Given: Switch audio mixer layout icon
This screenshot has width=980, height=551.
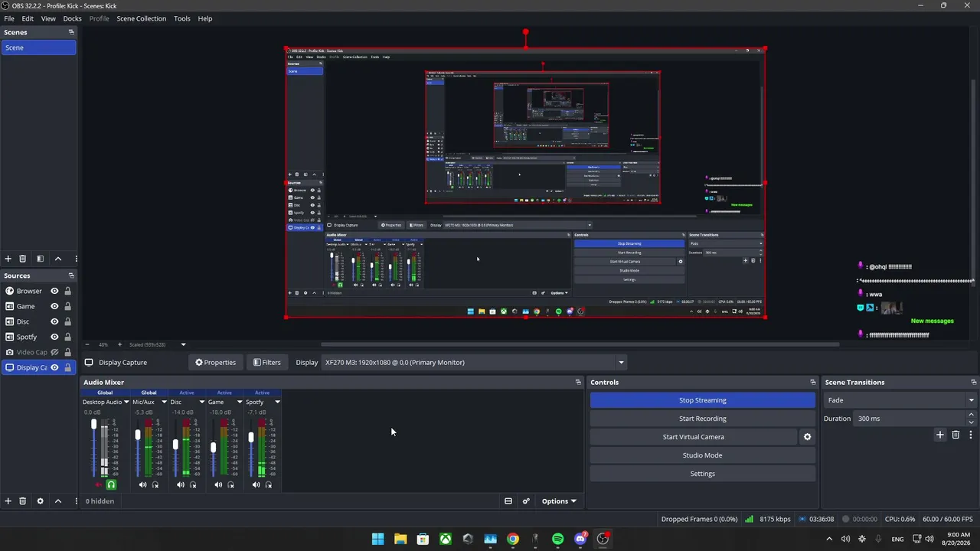Looking at the screenshot, I should point(508,501).
